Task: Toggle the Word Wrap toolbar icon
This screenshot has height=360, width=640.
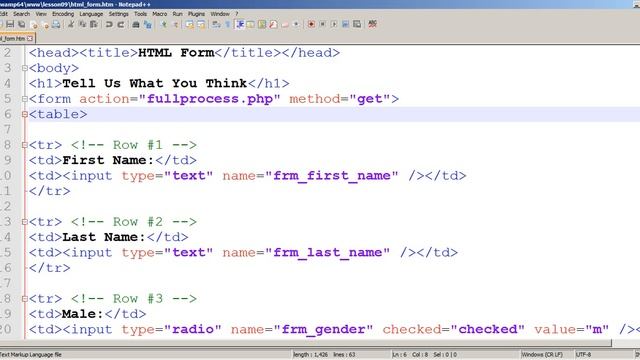Action: 216,24
